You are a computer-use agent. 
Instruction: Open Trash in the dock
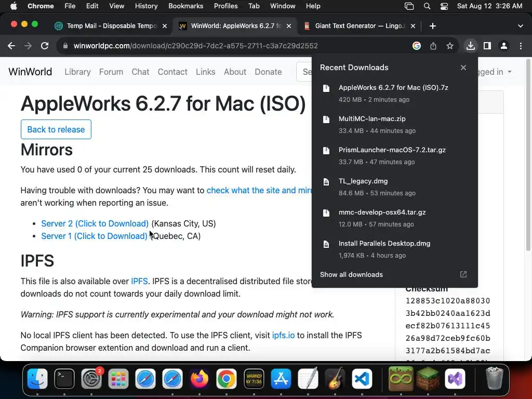point(495,379)
